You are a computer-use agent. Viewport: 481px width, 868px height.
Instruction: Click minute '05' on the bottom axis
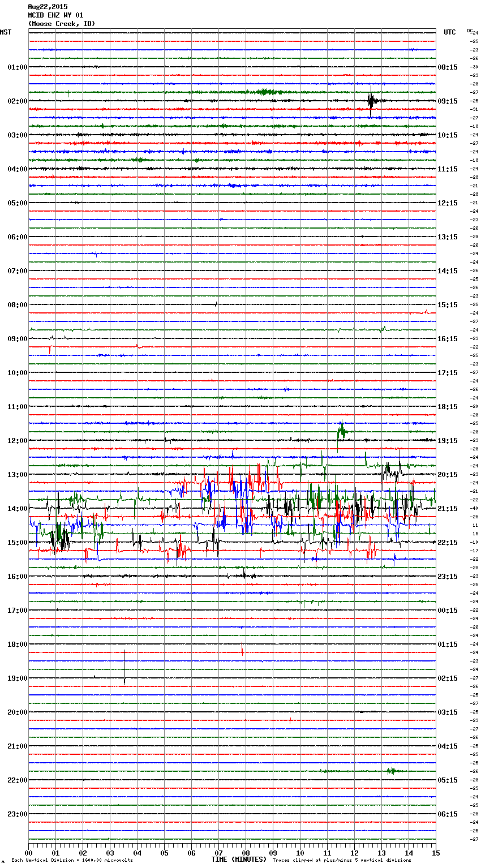[164, 853]
